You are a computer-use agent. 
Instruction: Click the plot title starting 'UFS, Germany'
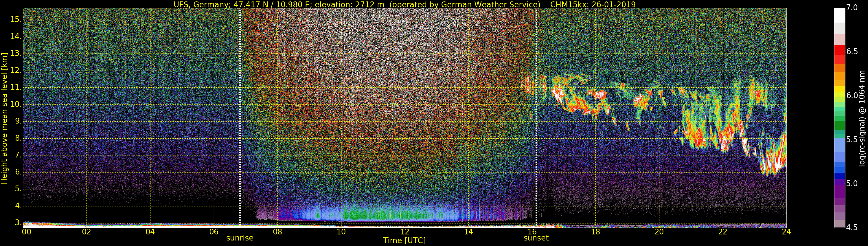point(404,4)
